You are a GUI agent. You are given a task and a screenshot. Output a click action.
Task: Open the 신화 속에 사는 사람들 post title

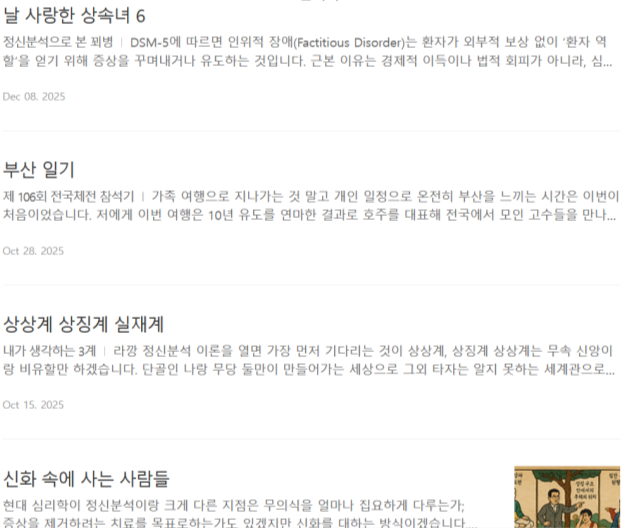pos(86,478)
